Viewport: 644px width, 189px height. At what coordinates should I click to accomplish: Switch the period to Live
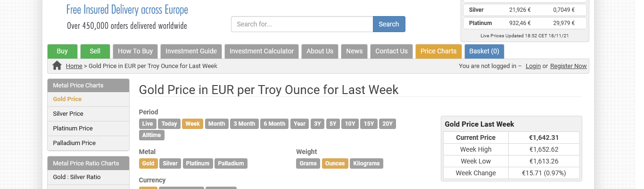(148, 124)
